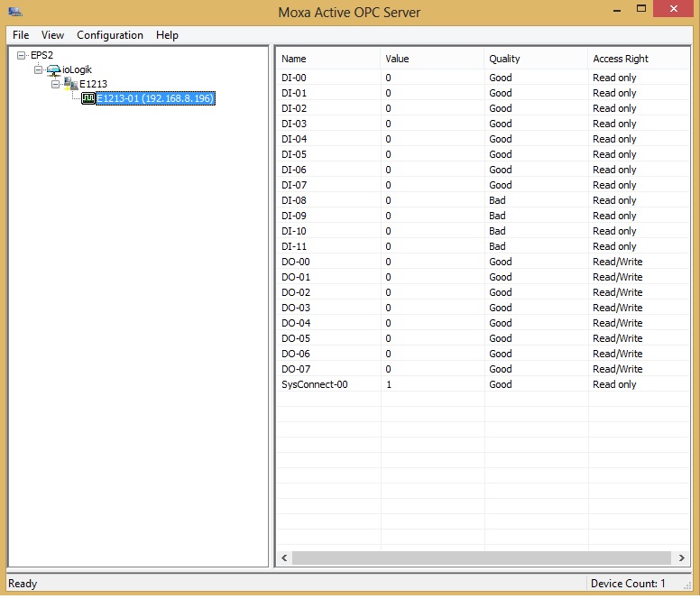Sort by the Access Right column header
The image size is (700, 599).
pyautogui.click(x=639, y=59)
